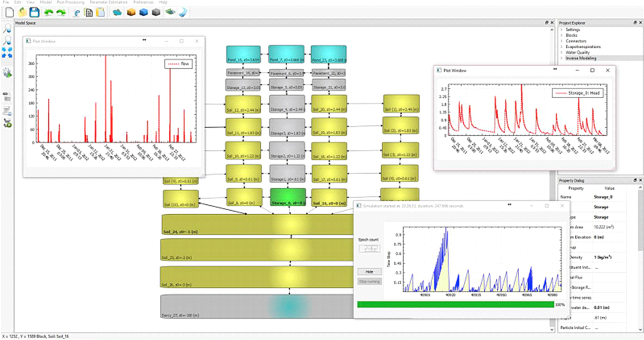Select the Soil_25 wide block
Viewport: 644px width, 340px height.
tap(258, 250)
